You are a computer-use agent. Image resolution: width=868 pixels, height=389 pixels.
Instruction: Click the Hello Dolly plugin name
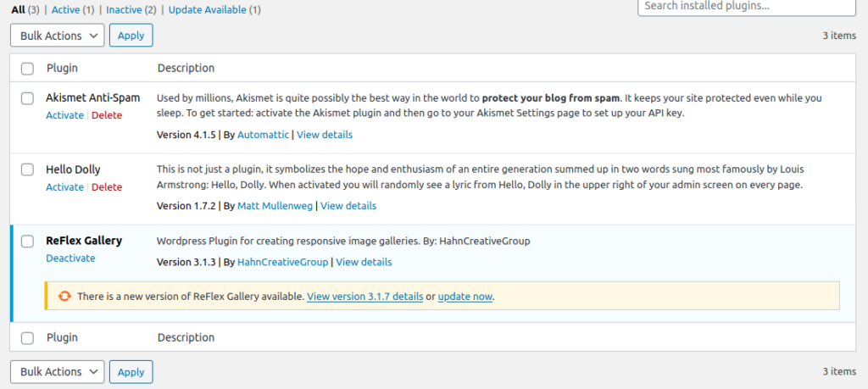(x=73, y=169)
